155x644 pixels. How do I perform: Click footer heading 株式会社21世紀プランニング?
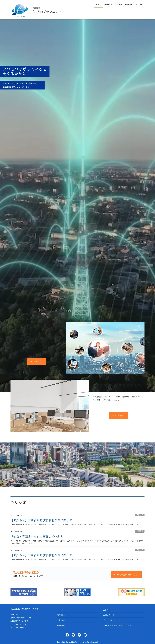click(25, 609)
